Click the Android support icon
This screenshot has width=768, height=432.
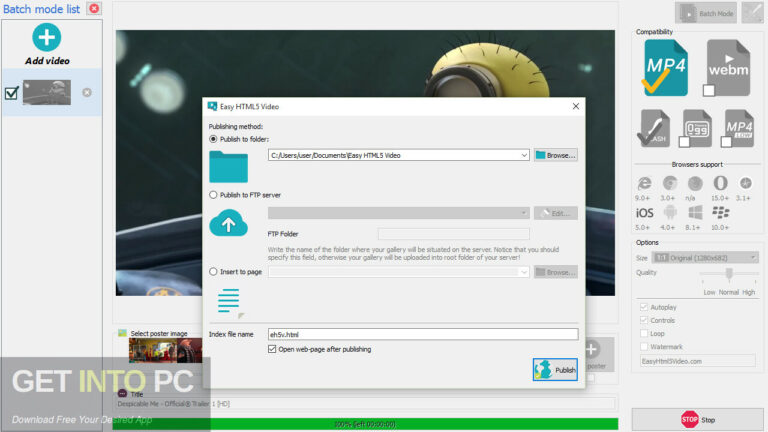[670, 213]
